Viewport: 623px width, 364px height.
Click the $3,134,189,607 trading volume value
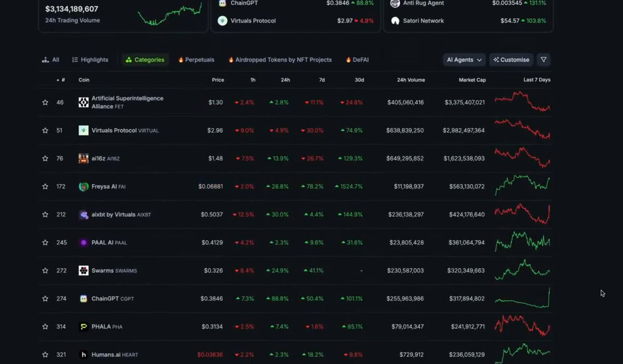(72, 9)
